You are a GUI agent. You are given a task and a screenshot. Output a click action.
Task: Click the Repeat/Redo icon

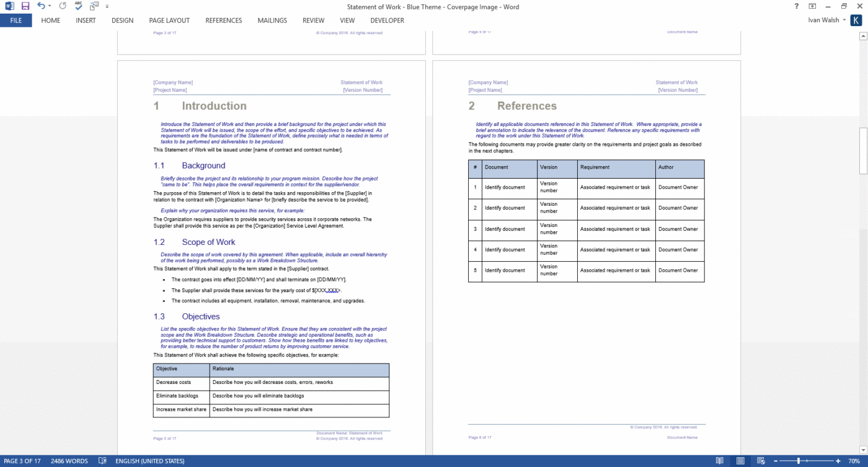61,6
